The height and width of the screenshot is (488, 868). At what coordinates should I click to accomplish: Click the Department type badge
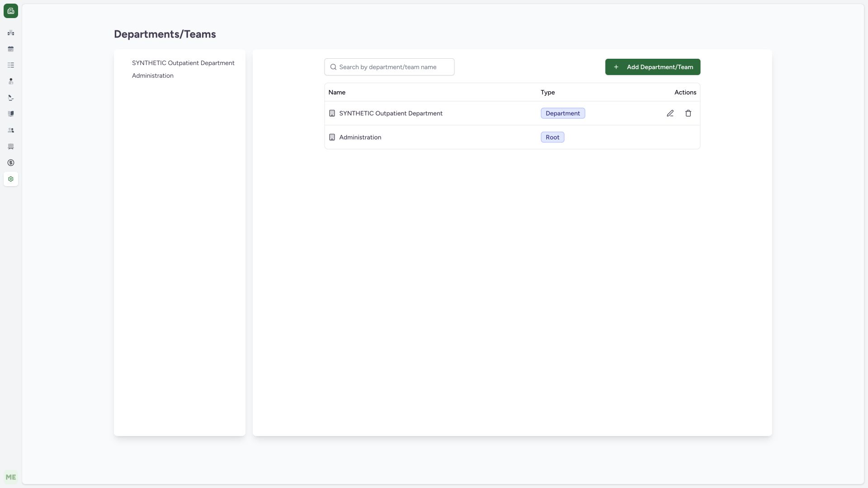(x=563, y=113)
